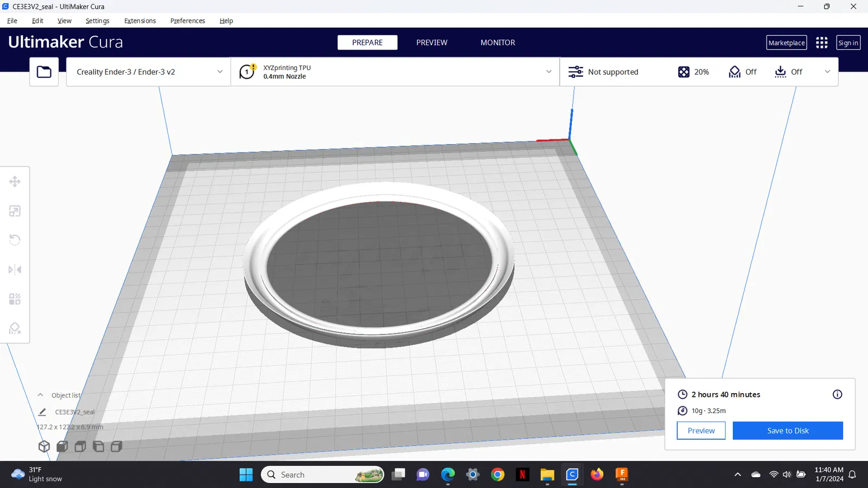Click the extruder 1 material icon
Screen dimensions: 868x488
[x=247, y=71]
